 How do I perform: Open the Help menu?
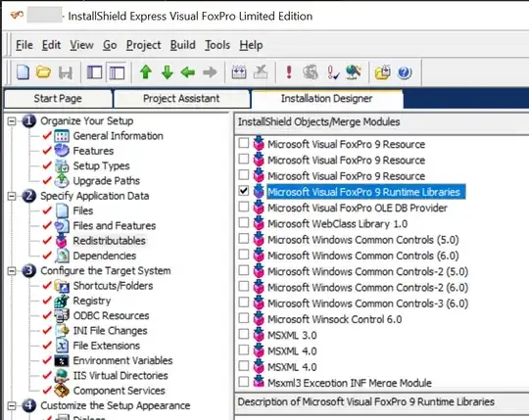251,45
